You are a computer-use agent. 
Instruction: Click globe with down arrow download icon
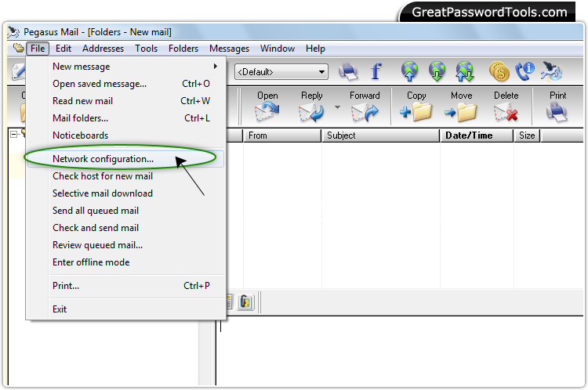437,71
